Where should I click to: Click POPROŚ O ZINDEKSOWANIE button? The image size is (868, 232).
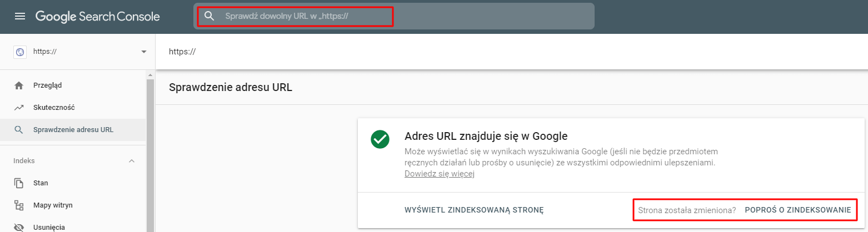coord(798,210)
